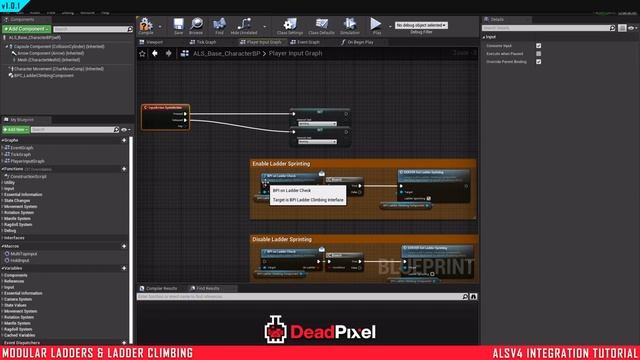Open the Hide Unrelated options dropdown arrow

coord(264,27)
